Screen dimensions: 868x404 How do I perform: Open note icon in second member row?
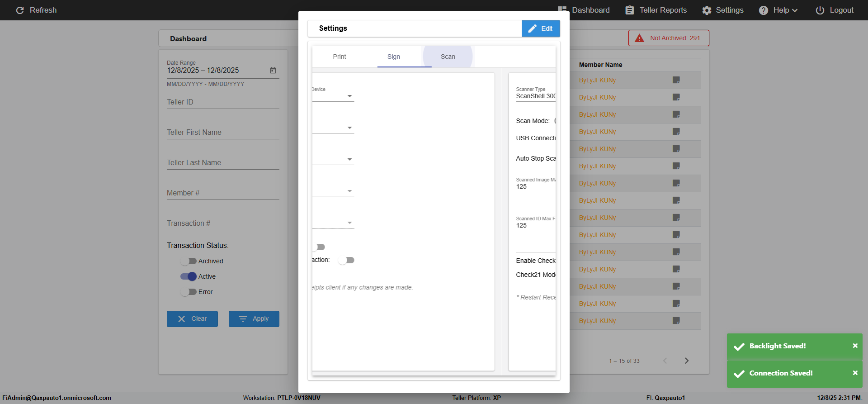click(x=676, y=97)
